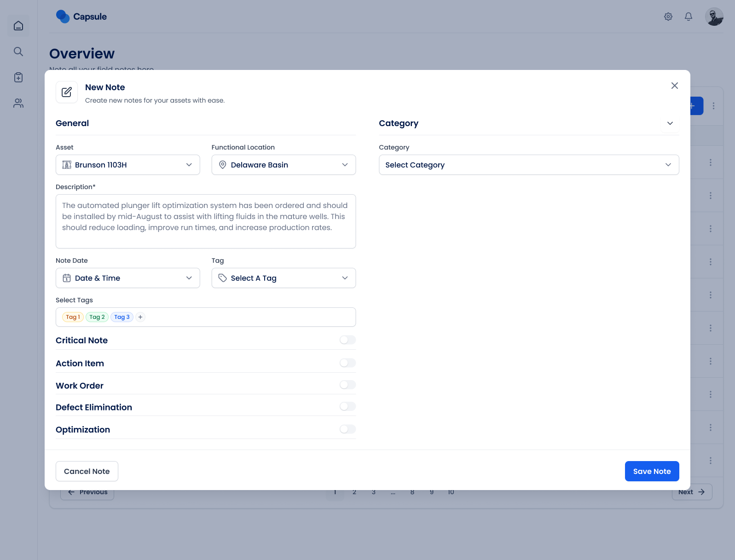Screen dimensions: 735x560
Task: Open the Search icon in sidebar
Action: point(18,52)
